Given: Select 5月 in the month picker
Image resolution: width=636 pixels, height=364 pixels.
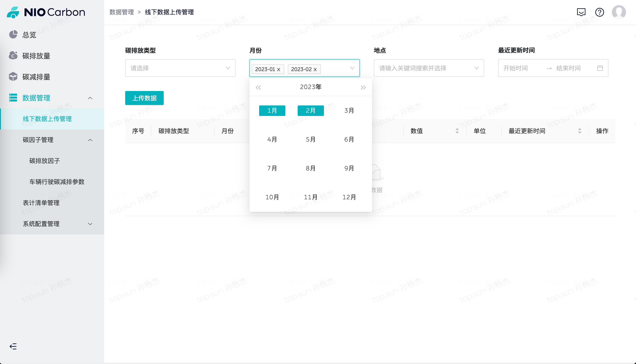Looking at the screenshot, I should (311, 139).
